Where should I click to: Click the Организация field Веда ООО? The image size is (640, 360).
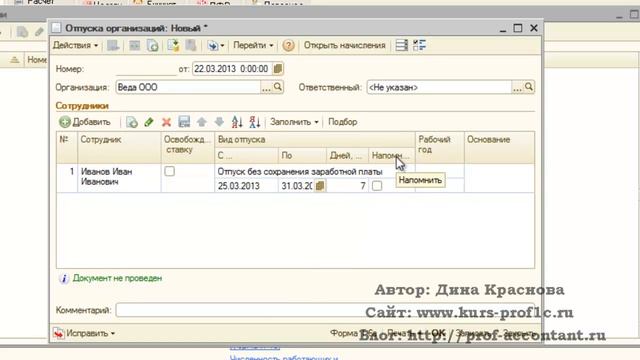click(x=188, y=87)
